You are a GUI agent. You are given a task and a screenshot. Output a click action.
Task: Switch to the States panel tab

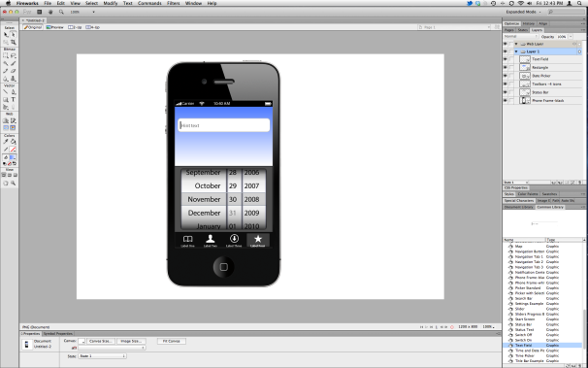click(522, 30)
